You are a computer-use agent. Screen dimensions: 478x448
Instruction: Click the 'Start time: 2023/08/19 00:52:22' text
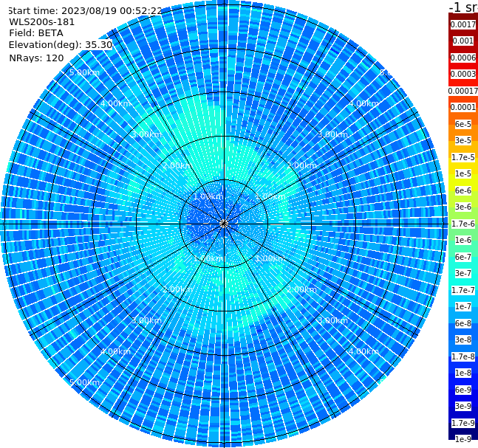click(85, 11)
